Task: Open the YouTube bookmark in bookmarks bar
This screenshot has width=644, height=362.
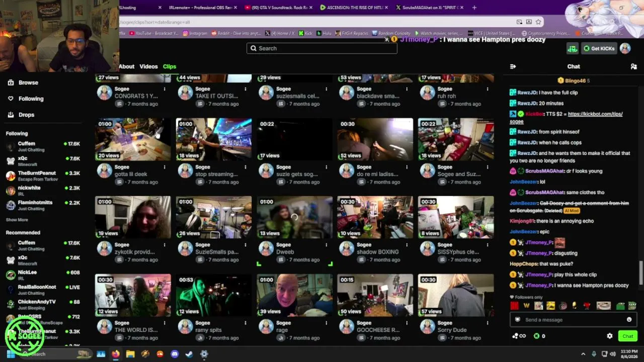Action: click(154, 33)
